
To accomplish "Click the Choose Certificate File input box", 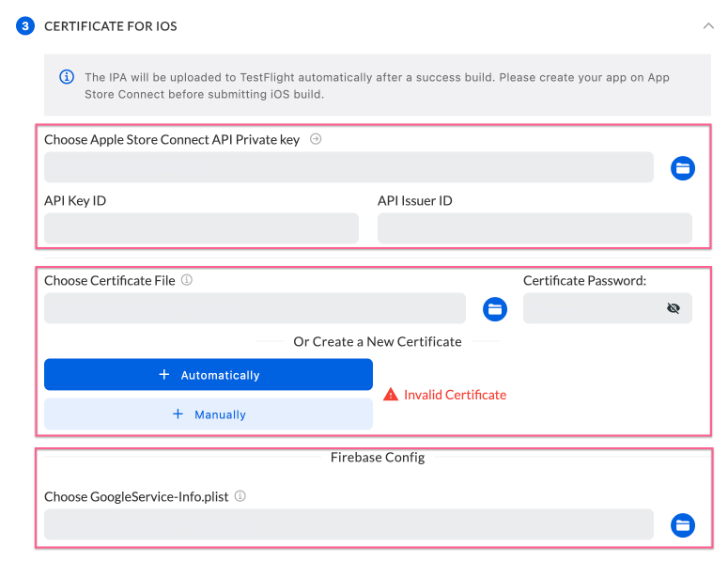I will 255,308.
